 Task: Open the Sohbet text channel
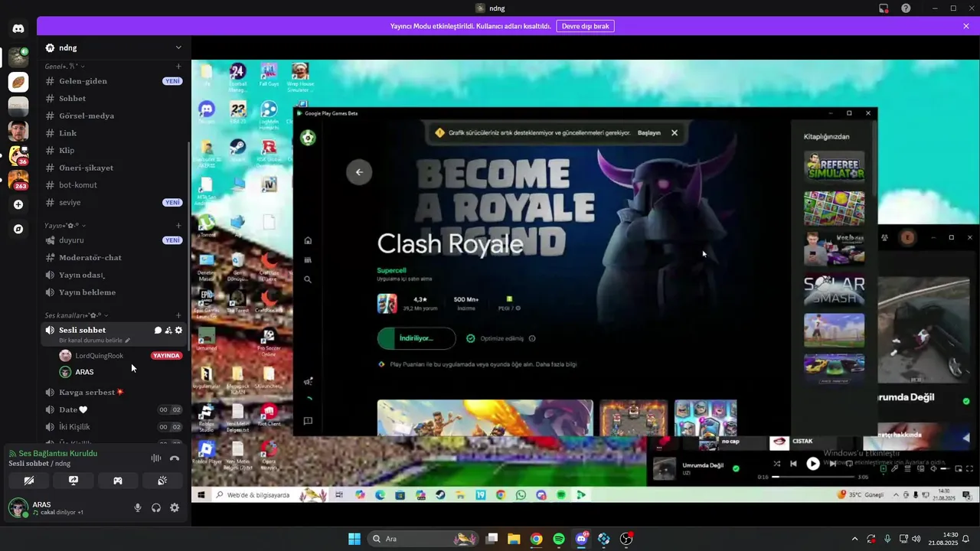pyautogui.click(x=113, y=99)
